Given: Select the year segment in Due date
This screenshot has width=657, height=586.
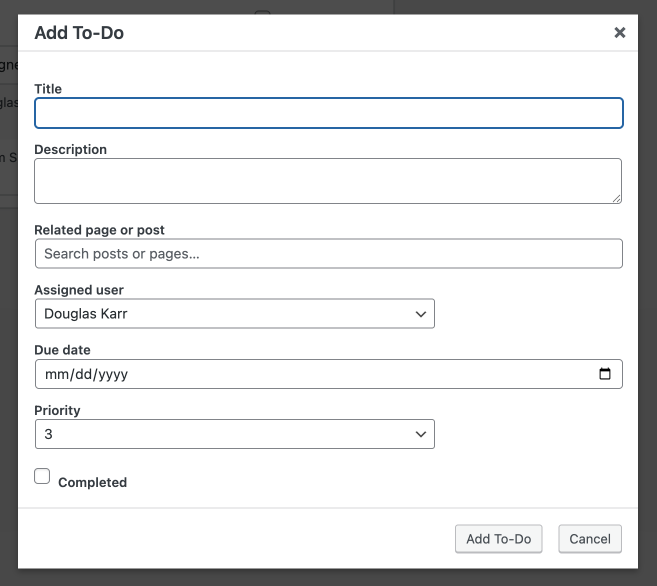Looking at the screenshot, I should 112,375.
